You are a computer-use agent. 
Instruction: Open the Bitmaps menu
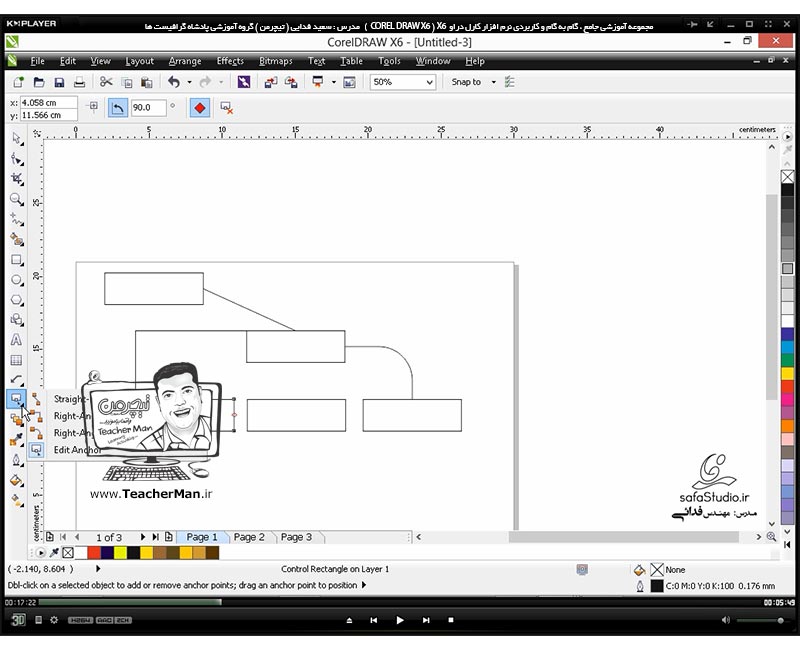(x=276, y=61)
